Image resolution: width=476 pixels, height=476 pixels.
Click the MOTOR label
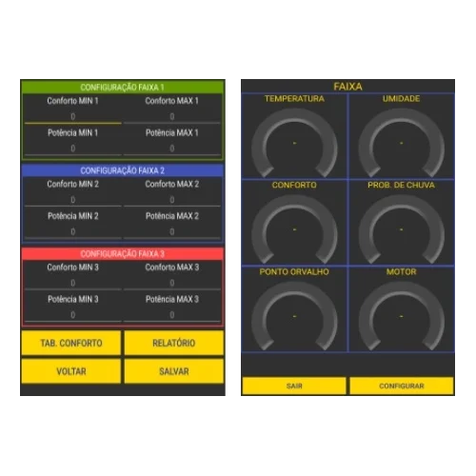click(x=401, y=271)
